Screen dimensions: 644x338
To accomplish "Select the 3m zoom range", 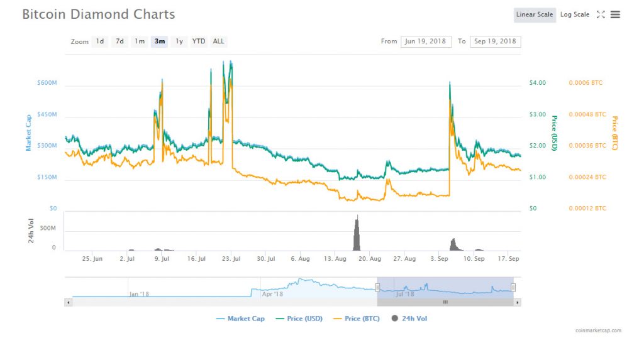I will click(159, 41).
